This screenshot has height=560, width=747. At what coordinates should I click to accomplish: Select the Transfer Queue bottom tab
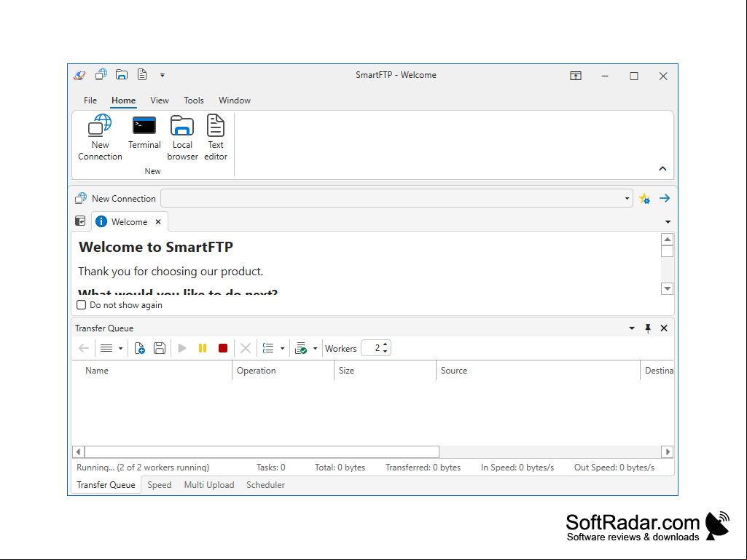(x=106, y=485)
